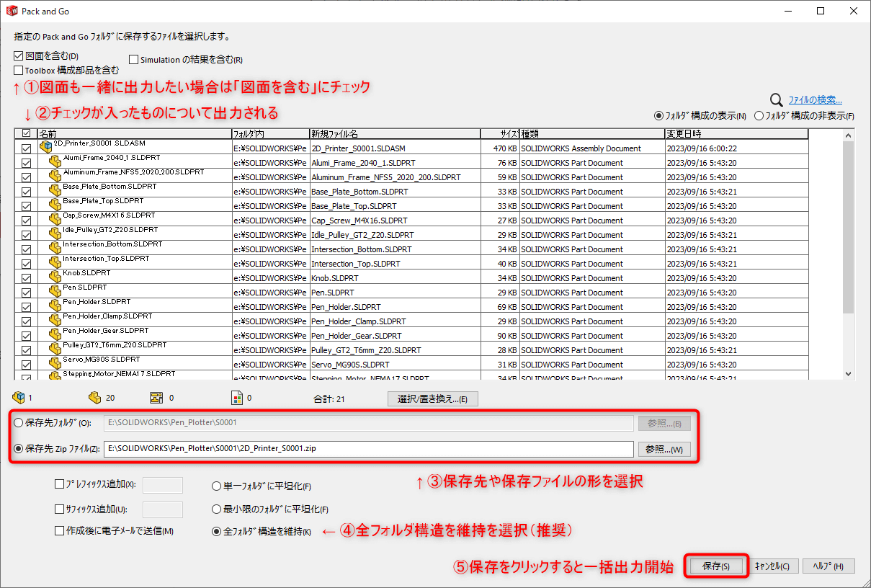Click the part icon beside Knob.SLDPRT

pyautogui.click(x=55, y=277)
